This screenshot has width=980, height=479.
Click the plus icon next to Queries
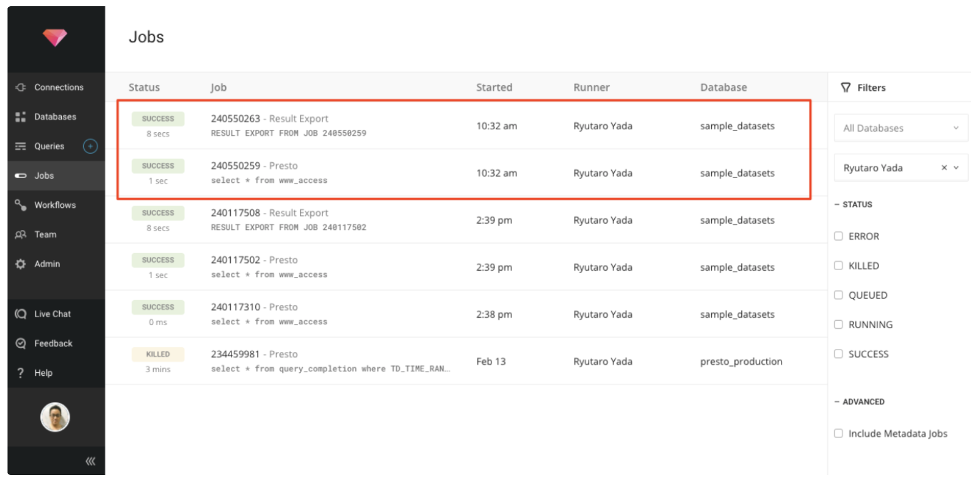90,146
